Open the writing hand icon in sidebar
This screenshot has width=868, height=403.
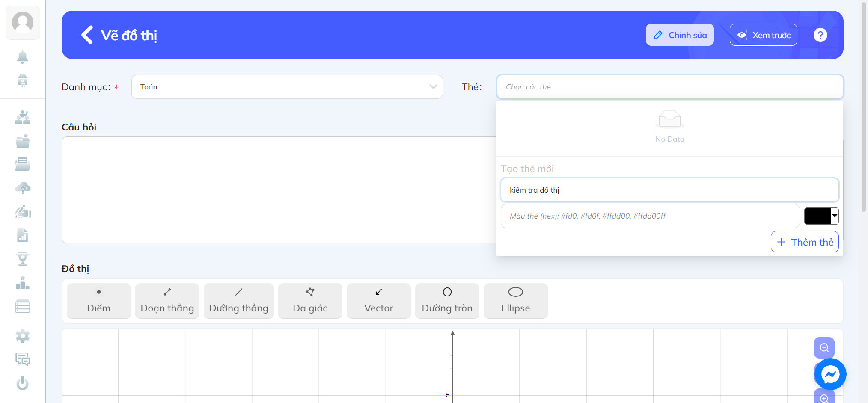(x=23, y=212)
